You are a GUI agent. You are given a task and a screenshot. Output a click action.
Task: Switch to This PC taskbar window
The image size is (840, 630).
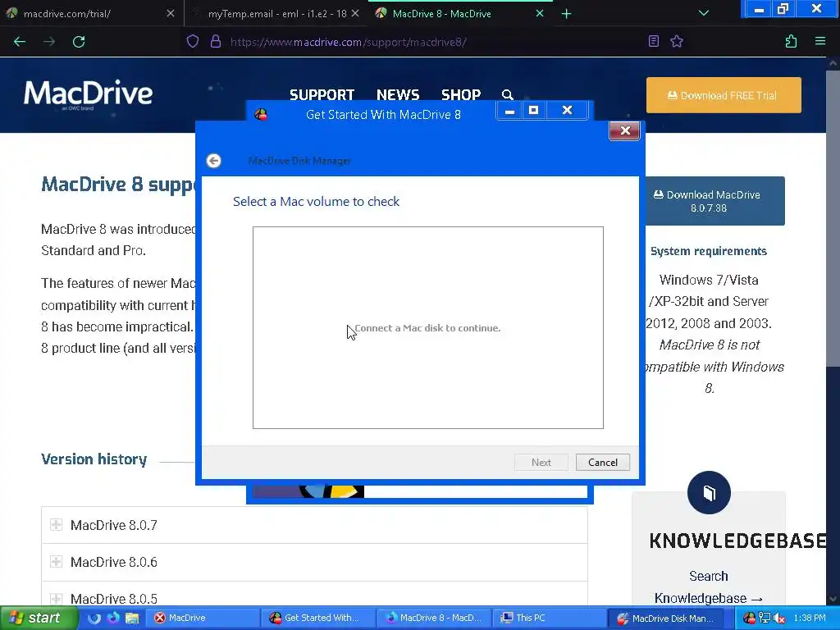point(550,619)
